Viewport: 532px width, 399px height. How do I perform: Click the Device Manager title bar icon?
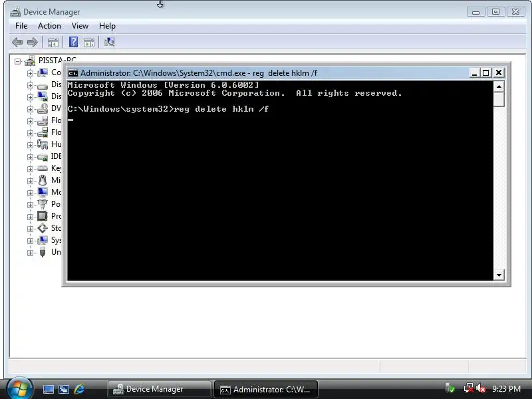click(15, 12)
